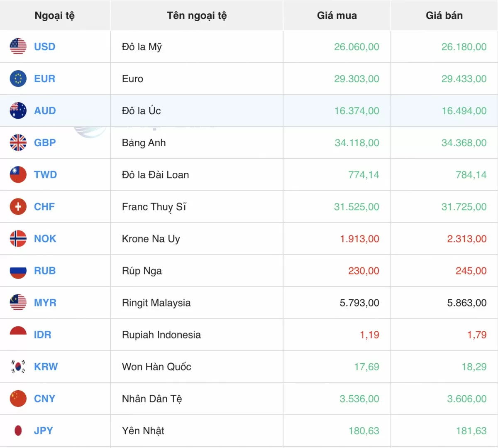498x448 pixels.
Task: Open the EUR currency code link
Action: 44,78
